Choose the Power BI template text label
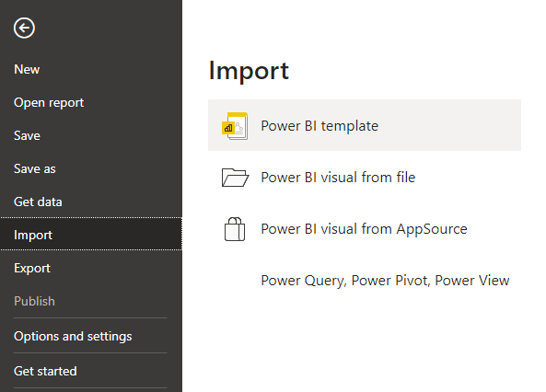Screen dimensions: 546x392 click(319, 126)
